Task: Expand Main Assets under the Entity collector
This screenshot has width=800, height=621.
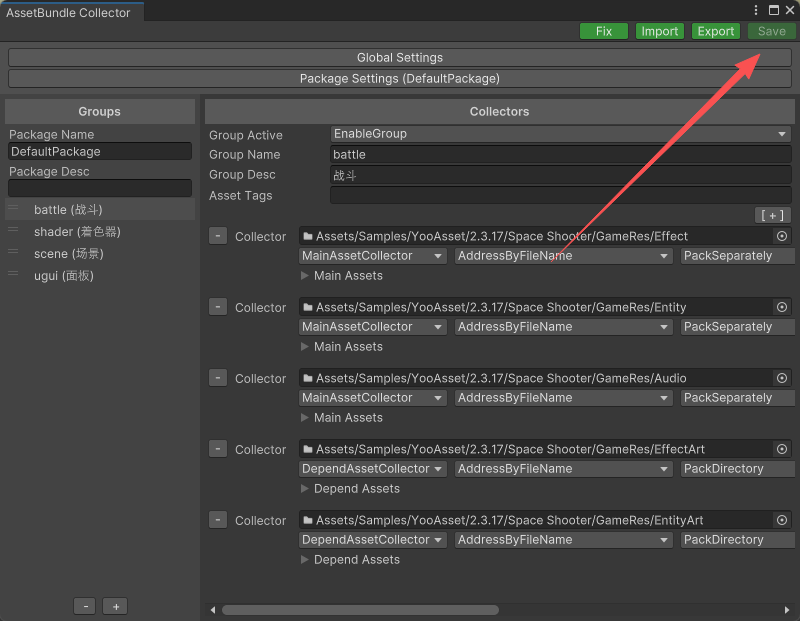Action: (305, 346)
